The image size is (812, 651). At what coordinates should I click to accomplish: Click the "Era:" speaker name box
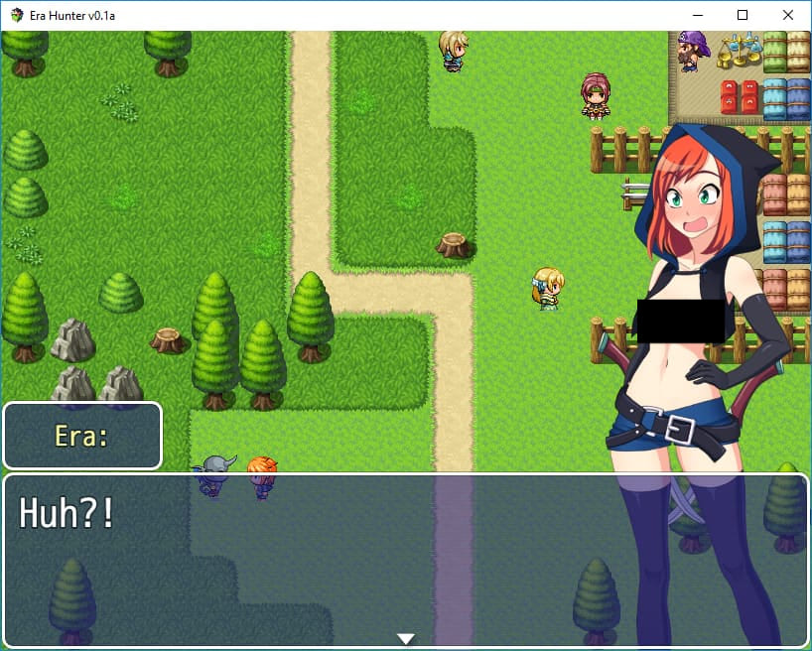(82, 436)
